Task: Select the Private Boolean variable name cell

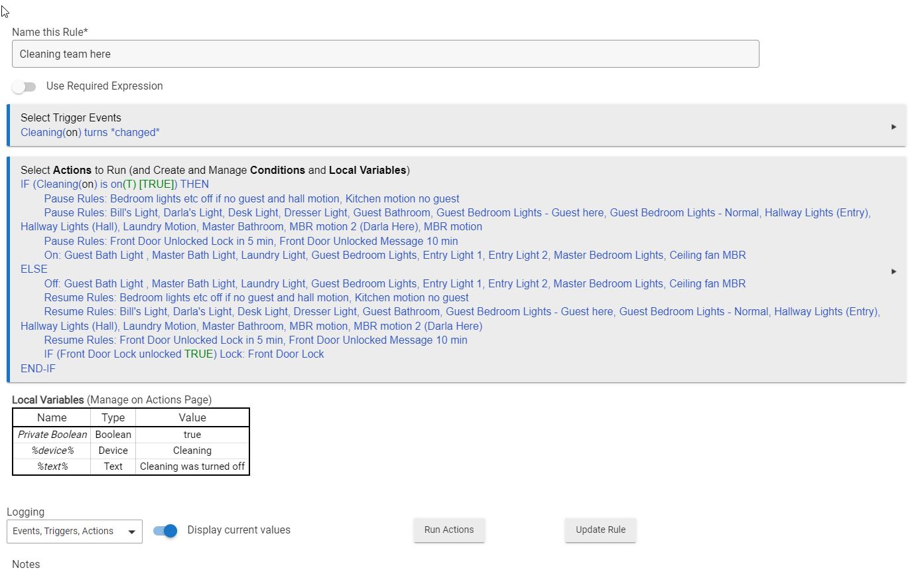Action: [52, 435]
